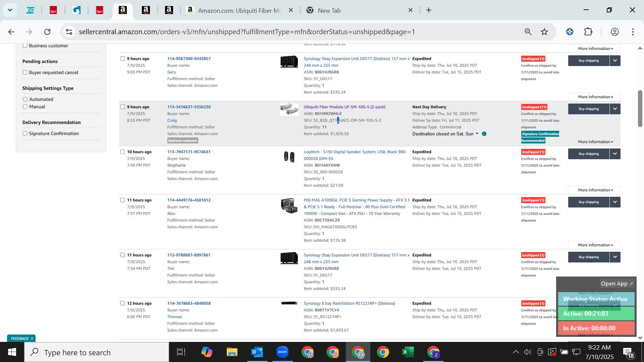
Task: Select order 114-9567300-9245857 checkbox
Action: (x=122, y=59)
